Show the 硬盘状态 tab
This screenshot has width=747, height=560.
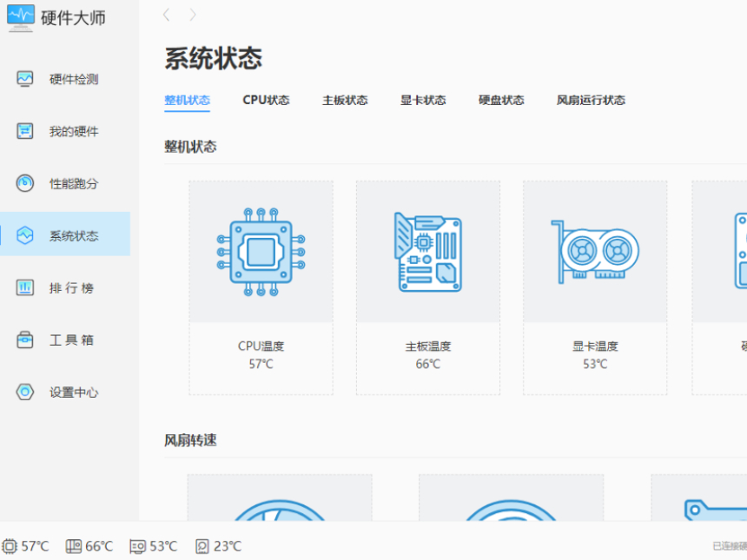[x=501, y=100]
